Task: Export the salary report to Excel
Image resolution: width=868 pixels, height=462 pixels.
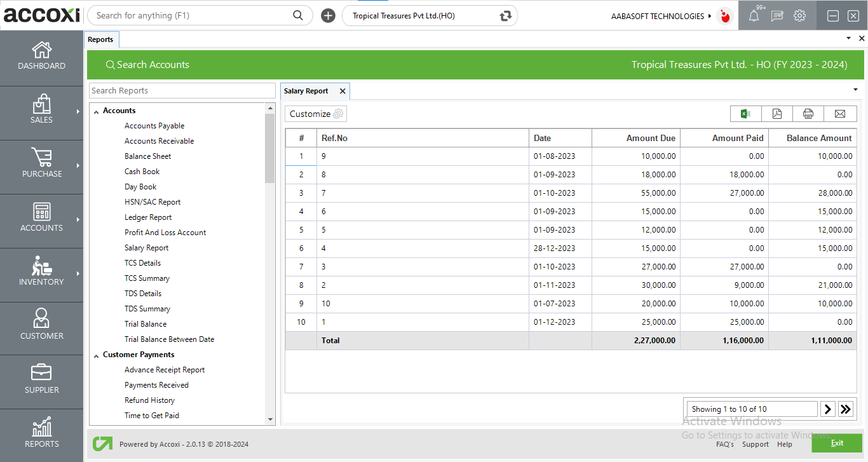Action: pos(745,113)
